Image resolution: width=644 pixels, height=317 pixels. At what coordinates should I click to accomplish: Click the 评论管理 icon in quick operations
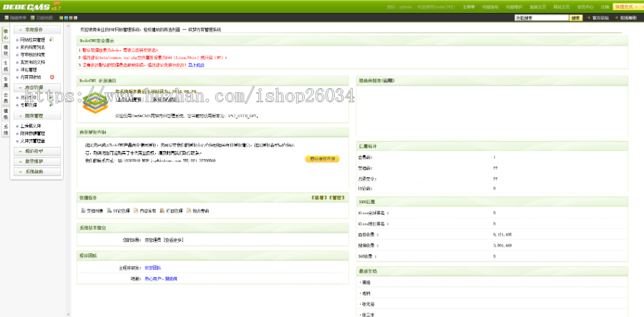109,210
